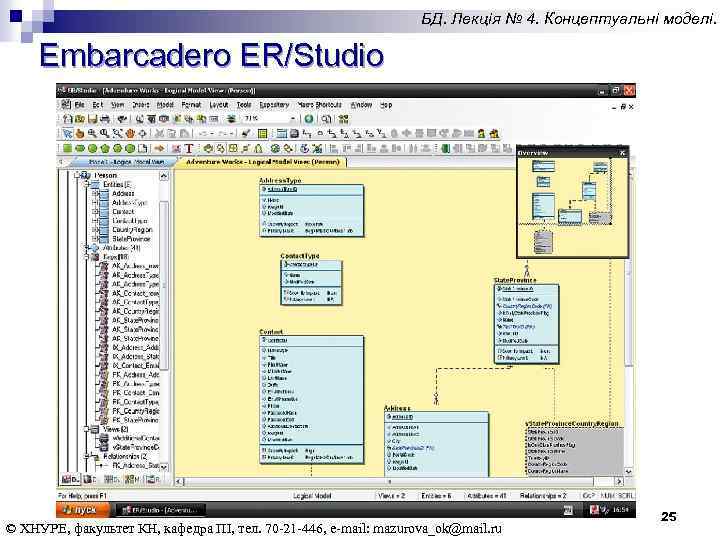
Task: Click the ContactType entity box on the canvas
Action: (x=311, y=282)
